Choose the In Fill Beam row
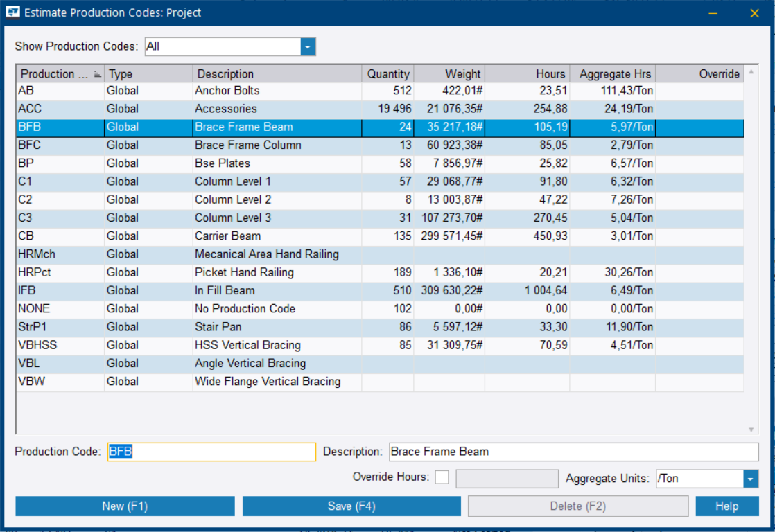This screenshot has height=532, width=775. coord(225,290)
